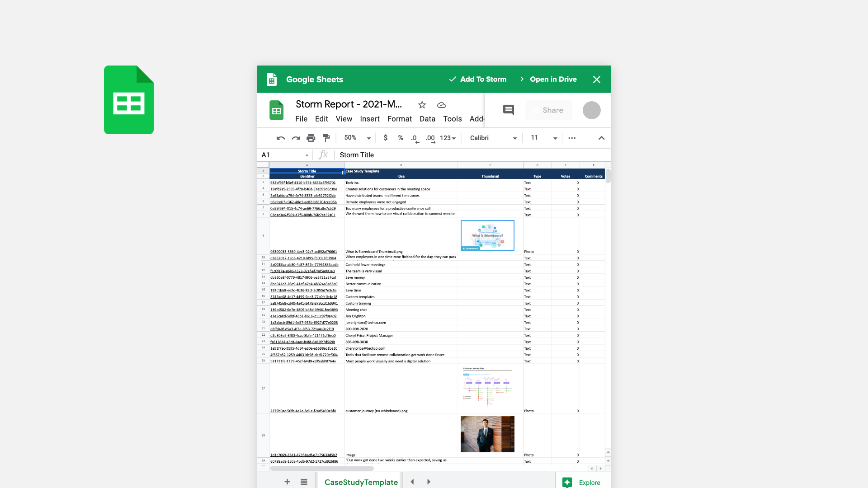Open the Data menu
This screenshot has width=868, height=488.
click(x=428, y=119)
